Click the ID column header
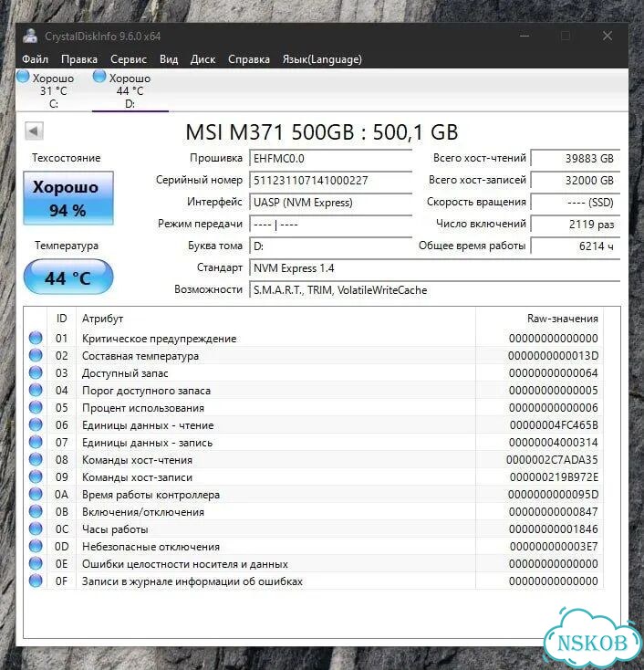 [61, 319]
